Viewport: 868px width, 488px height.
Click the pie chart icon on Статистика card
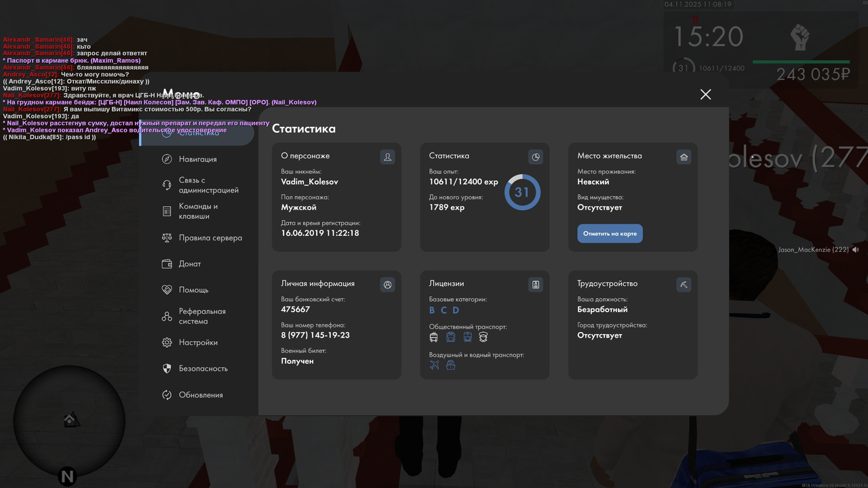click(536, 157)
